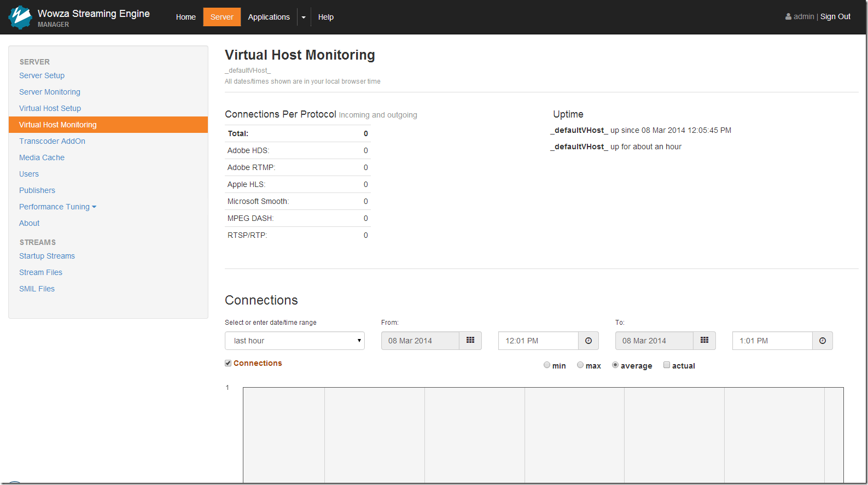The height and width of the screenshot is (485, 868).
Task: Click 'up for about an hour' text
Action: (646, 147)
